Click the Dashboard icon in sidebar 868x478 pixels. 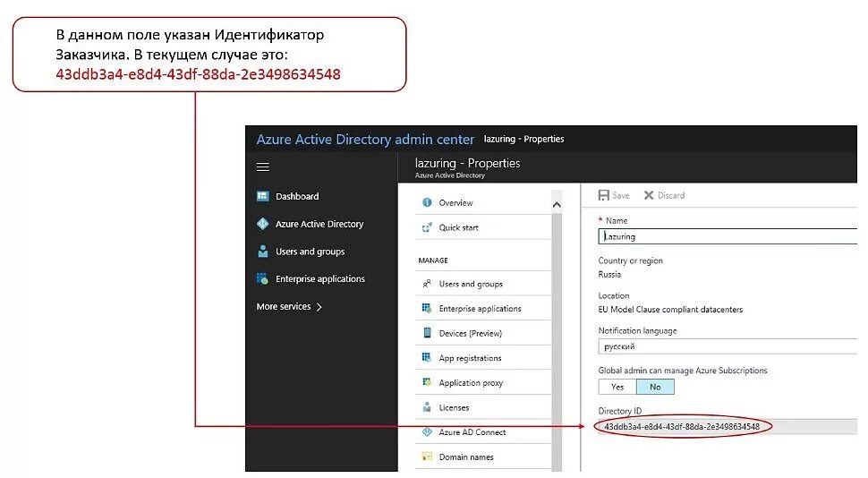point(263,196)
